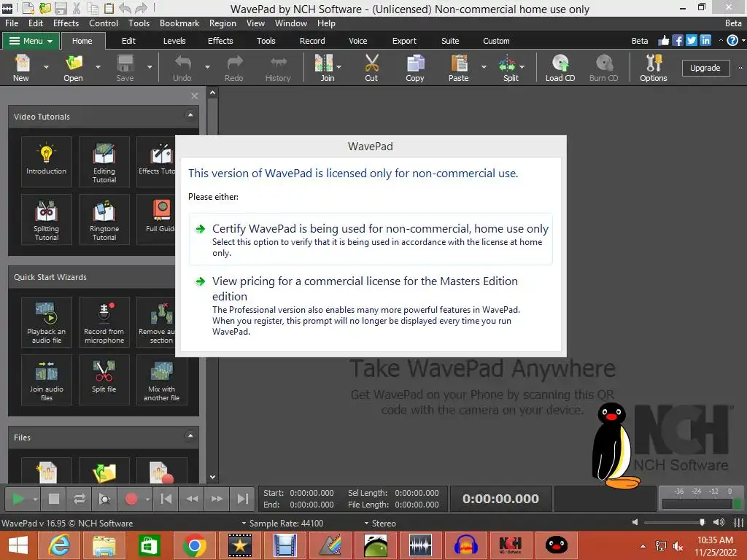The height and width of the screenshot is (560, 747).
Task: Open the Editing Tutorial video
Action: (x=104, y=161)
